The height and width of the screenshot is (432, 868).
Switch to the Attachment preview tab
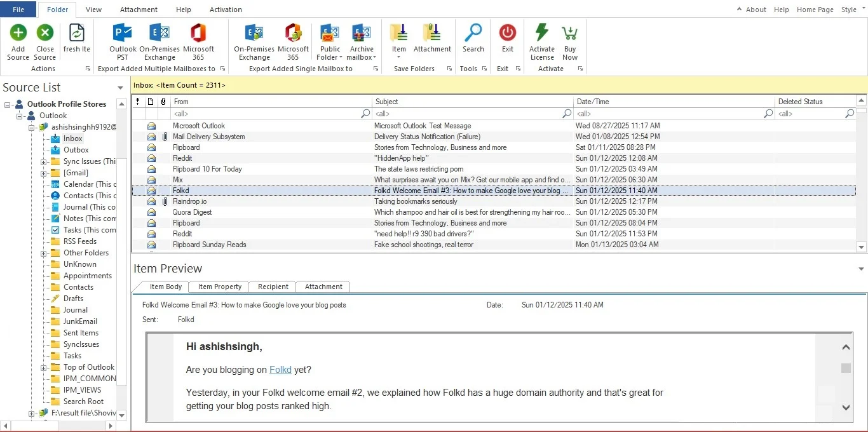(x=323, y=287)
